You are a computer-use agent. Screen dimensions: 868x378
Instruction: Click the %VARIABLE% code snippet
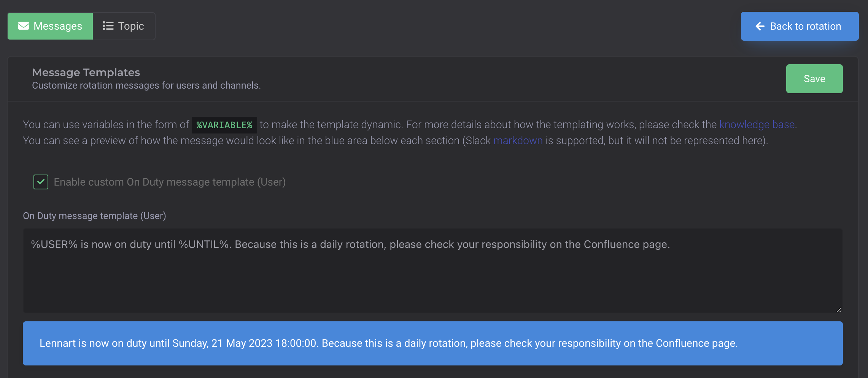click(224, 124)
